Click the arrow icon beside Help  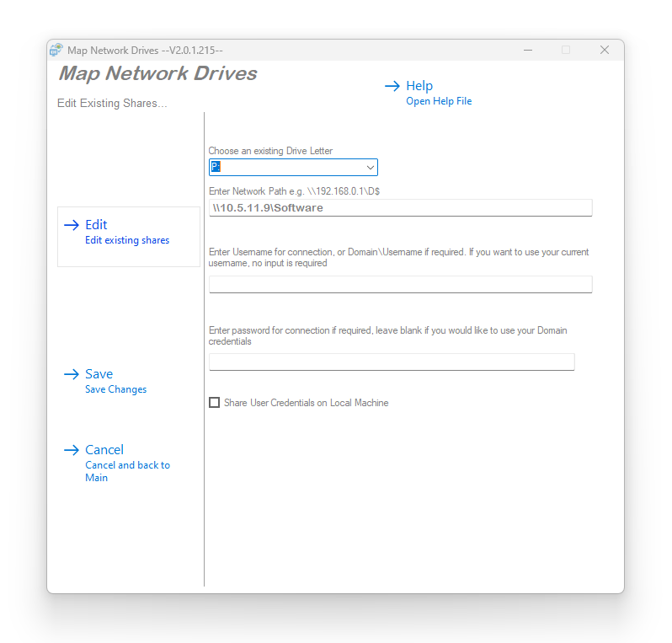pyautogui.click(x=392, y=86)
